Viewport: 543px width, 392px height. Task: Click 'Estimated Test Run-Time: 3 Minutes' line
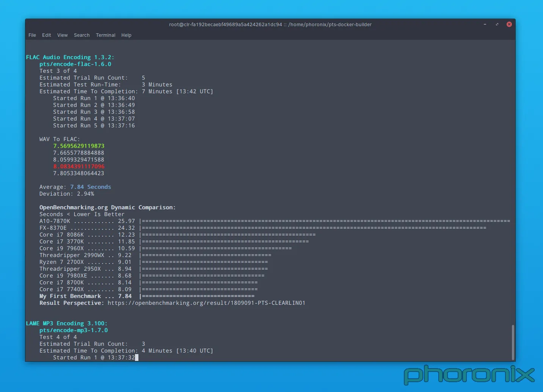point(106,85)
